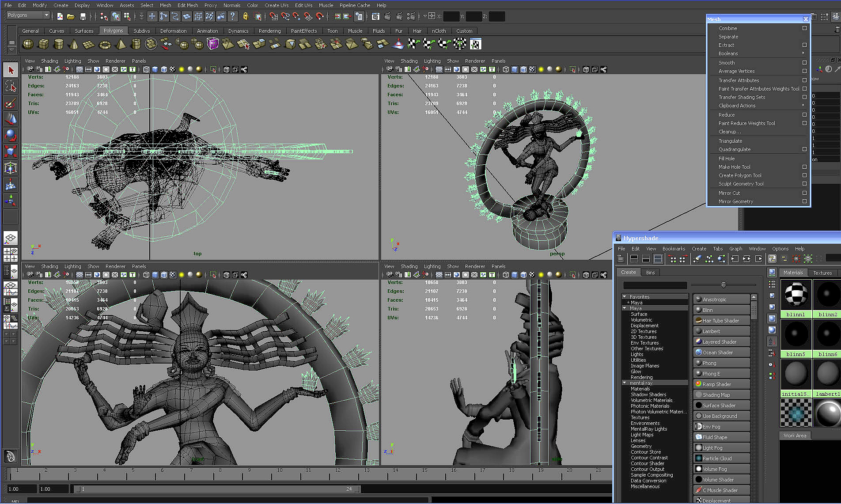Click the question mark help icon
This screenshot has height=504, width=841.
tap(232, 16)
